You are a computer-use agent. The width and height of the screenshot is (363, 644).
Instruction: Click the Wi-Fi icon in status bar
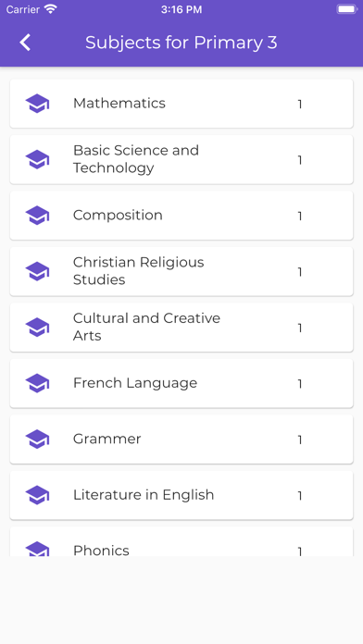click(51, 9)
